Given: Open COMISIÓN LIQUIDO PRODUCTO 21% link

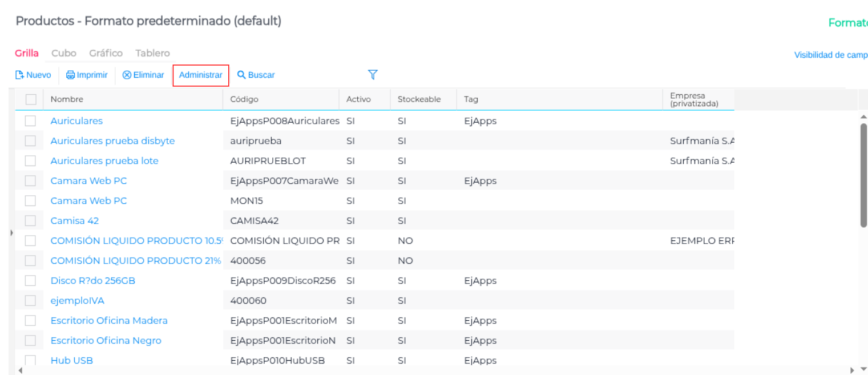Looking at the screenshot, I should click(x=136, y=261).
